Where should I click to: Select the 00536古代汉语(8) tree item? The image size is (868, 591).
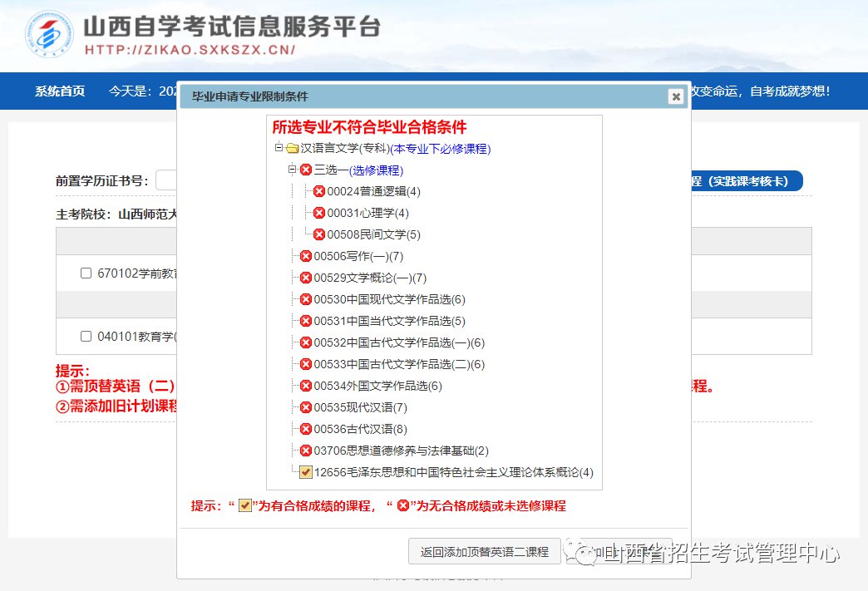tap(360, 429)
